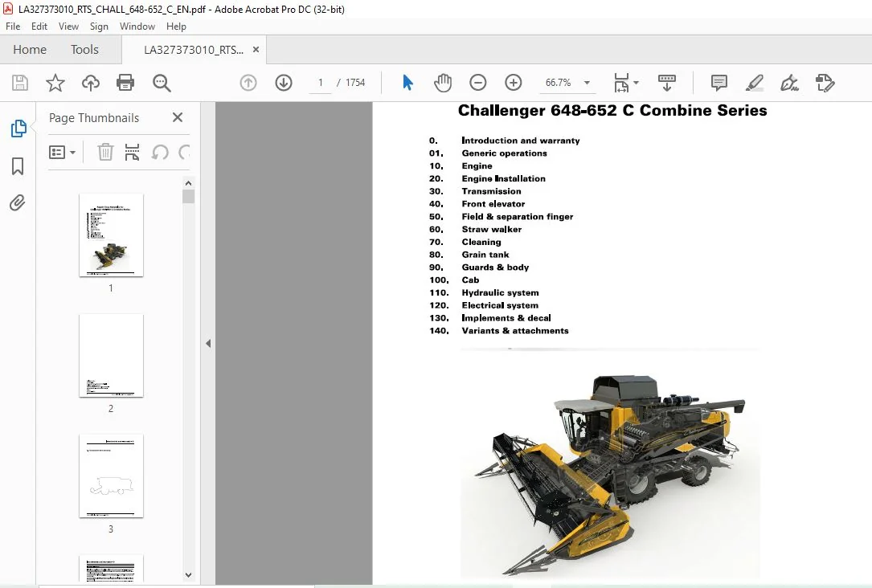Collapse the navigation pane arrow
This screenshot has width=872, height=588.
coord(208,344)
